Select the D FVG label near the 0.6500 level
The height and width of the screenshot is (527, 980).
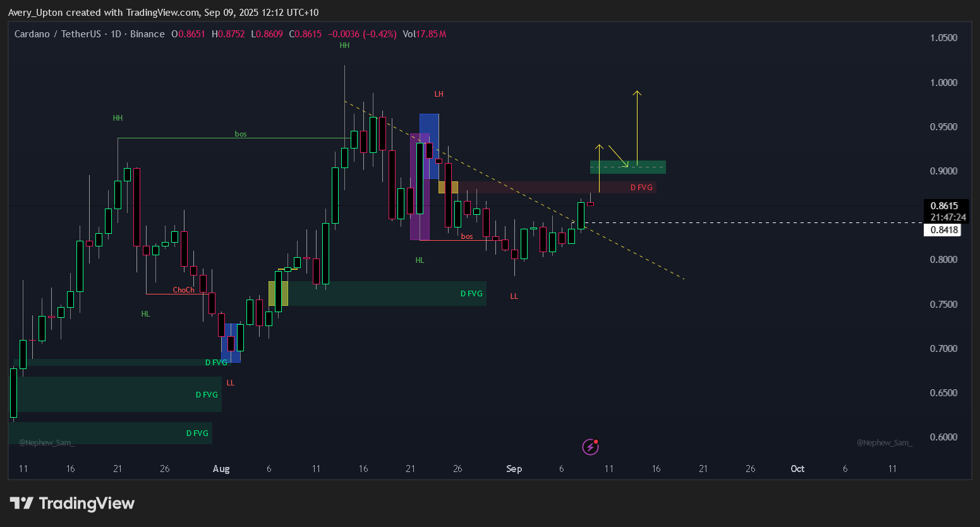[207, 395]
